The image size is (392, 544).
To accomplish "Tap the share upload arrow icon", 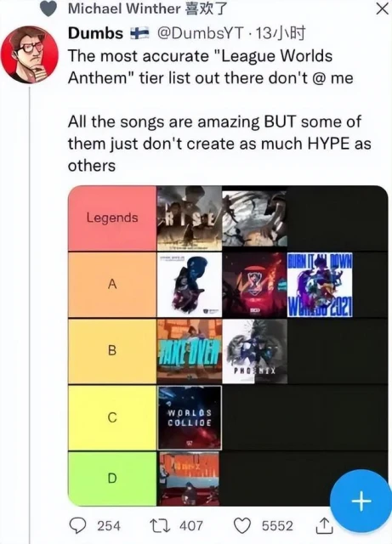I will [x=324, y=525].
